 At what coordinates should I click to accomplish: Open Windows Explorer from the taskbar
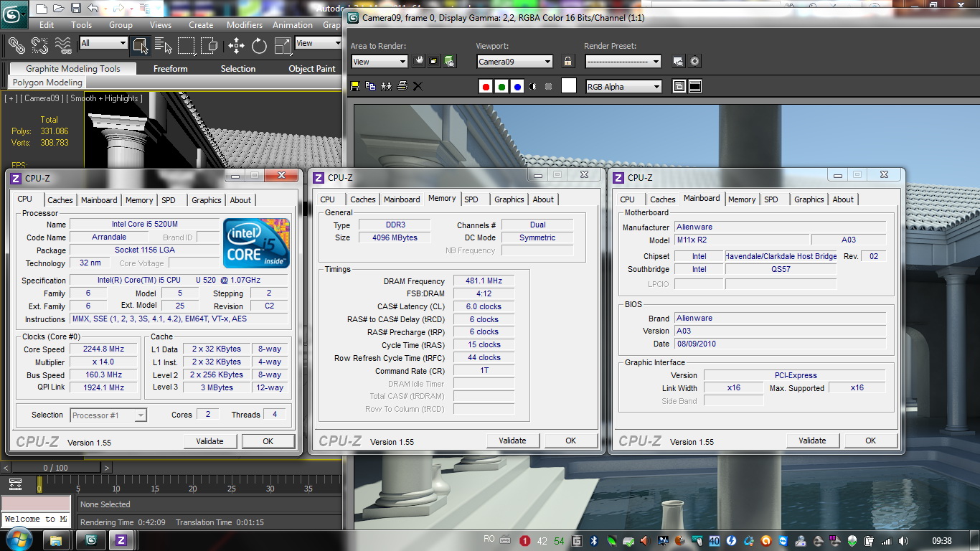pos(56,540)
